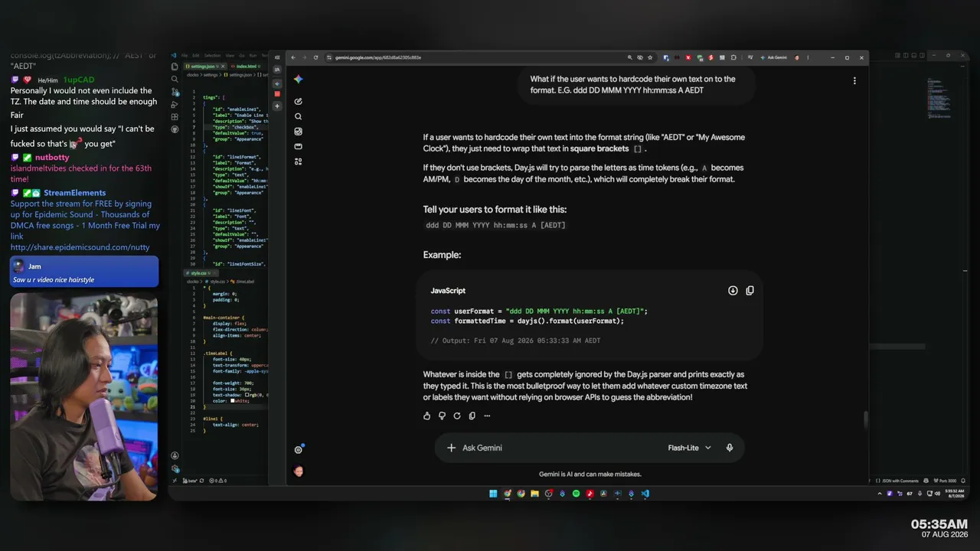The height and width of the screenshot is (551, 980).
Task: Open Windows Start menu
Action: point(493,494)
